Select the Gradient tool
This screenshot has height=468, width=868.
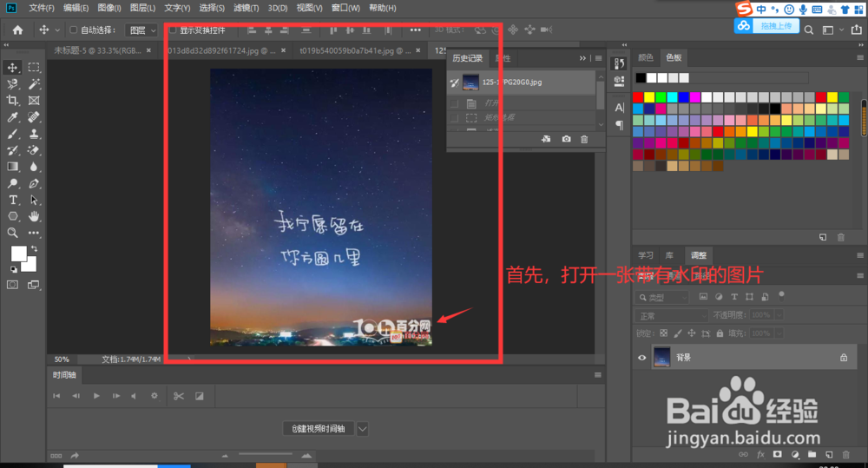[x=12, y=167]
